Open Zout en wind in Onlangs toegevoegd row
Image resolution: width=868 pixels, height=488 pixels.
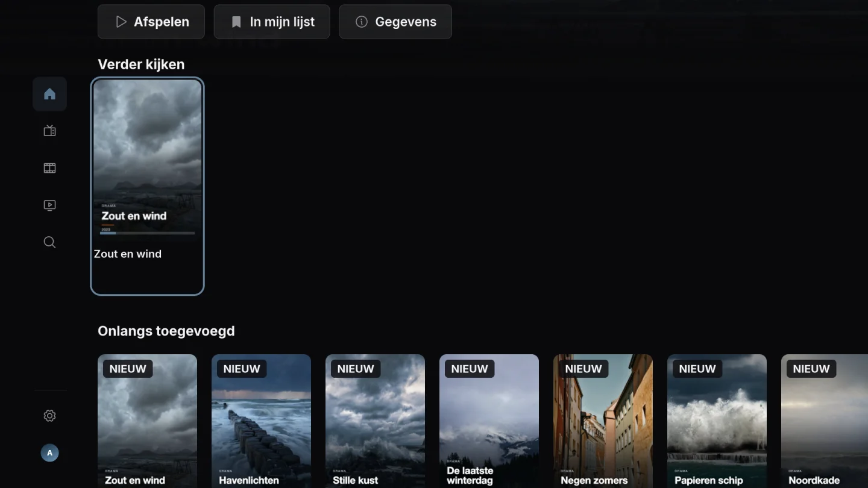147,421
